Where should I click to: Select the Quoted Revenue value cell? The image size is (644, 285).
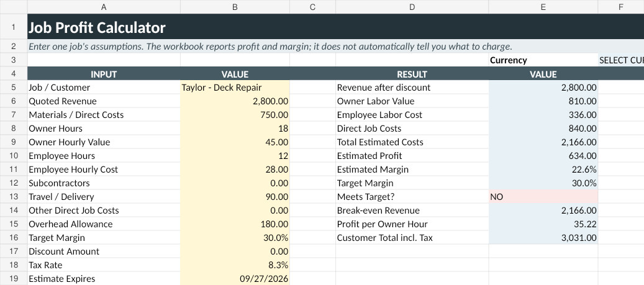235,101
